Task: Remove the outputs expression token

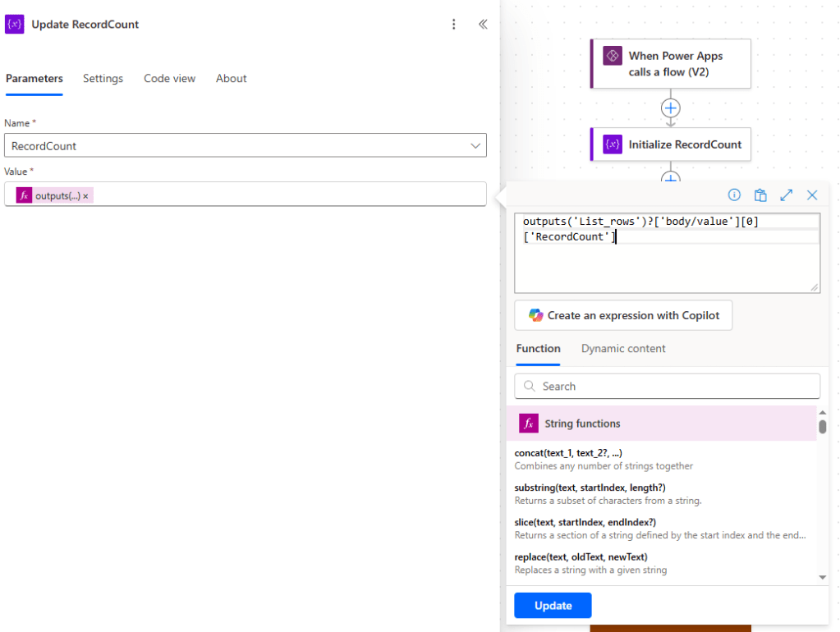Action: tap(85, 194)
